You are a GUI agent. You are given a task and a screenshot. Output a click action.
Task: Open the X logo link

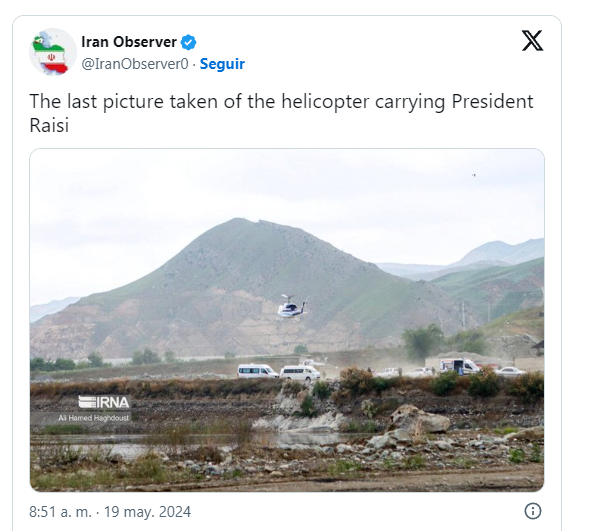point(533,41)
